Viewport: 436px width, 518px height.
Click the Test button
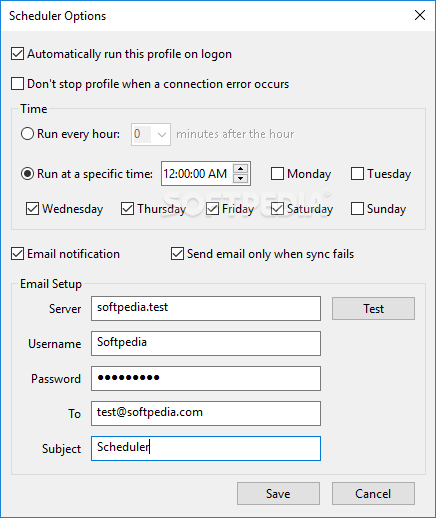point(373,309)
